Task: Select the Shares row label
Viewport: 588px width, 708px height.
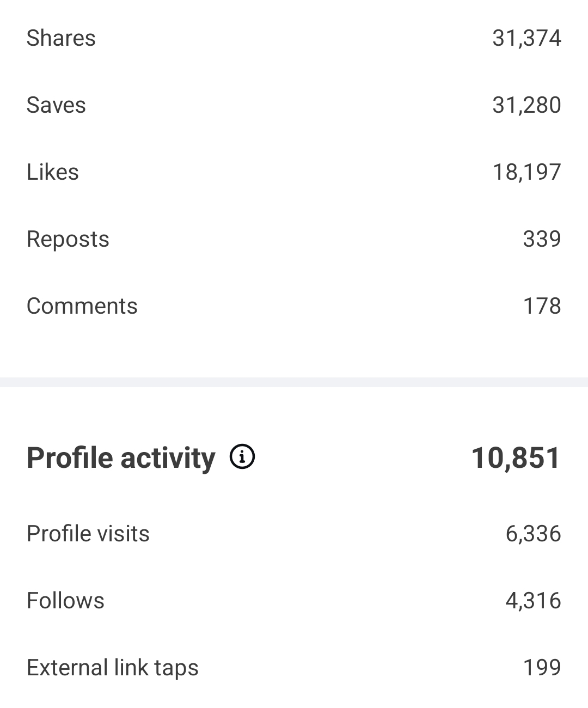Action: pos(61,38)
